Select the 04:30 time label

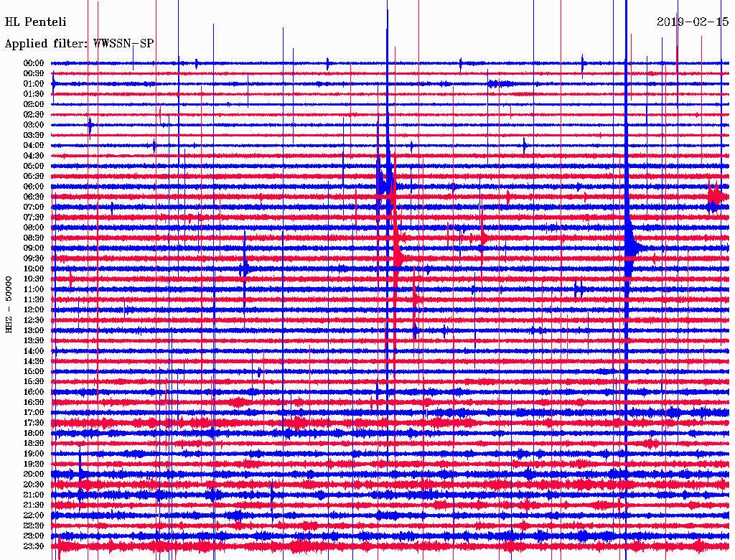(34, 156)
